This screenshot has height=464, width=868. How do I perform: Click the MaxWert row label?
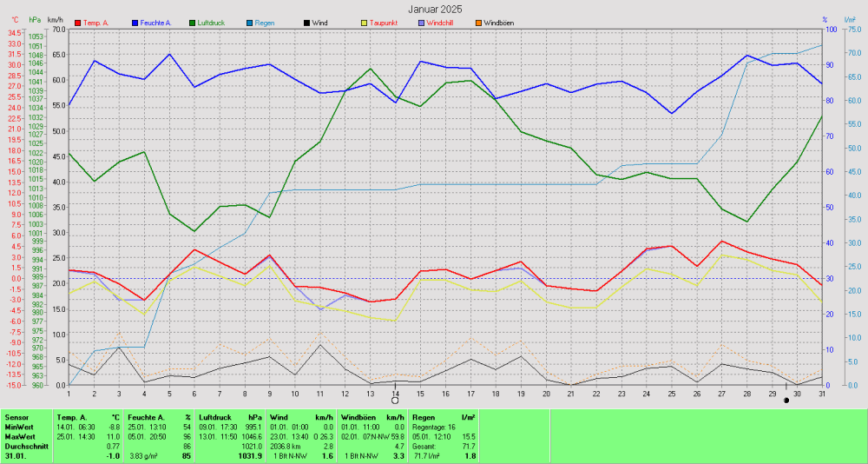pos(20,436)
